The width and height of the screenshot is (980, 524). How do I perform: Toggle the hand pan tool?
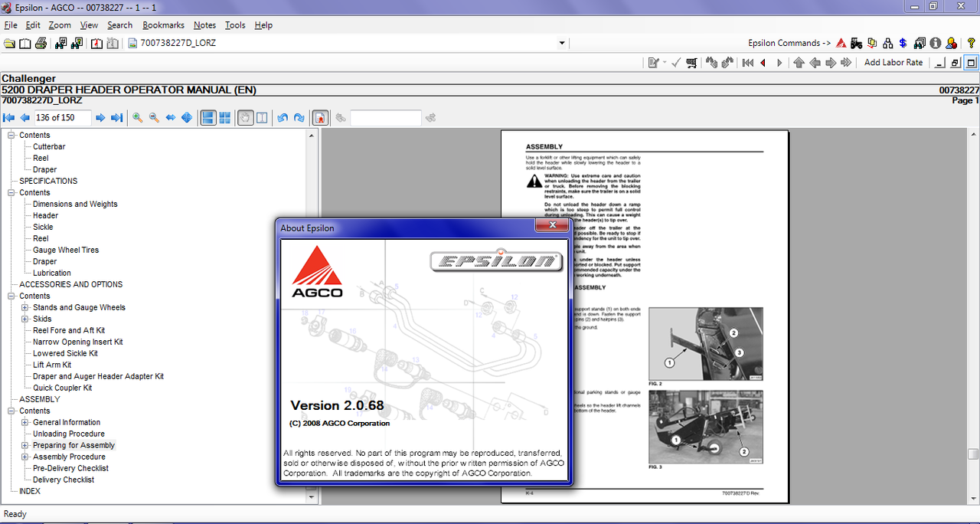(x=245, y=117)
